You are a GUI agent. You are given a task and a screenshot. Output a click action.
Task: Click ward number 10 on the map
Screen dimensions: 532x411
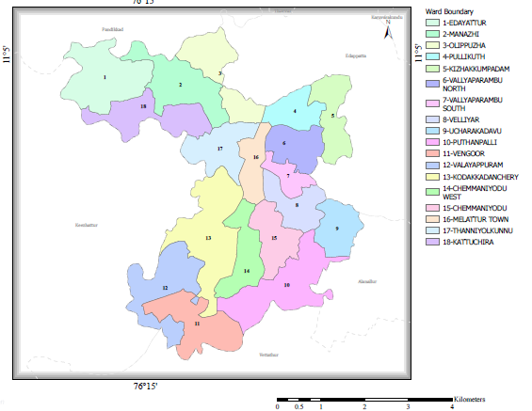click(x=286, y=285)
